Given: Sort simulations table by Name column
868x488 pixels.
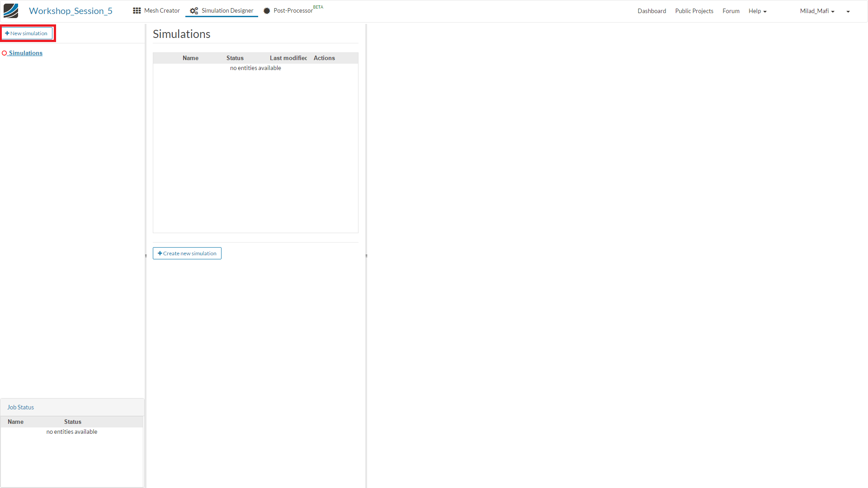Looking at the screenshot, I should point(190,58).
